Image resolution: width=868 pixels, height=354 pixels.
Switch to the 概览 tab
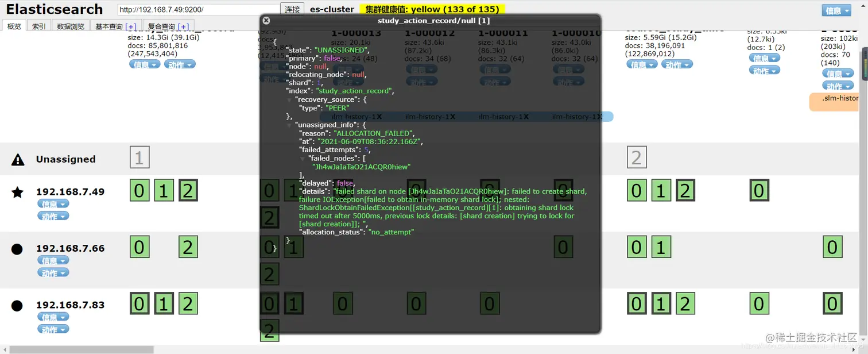point(15,26)
